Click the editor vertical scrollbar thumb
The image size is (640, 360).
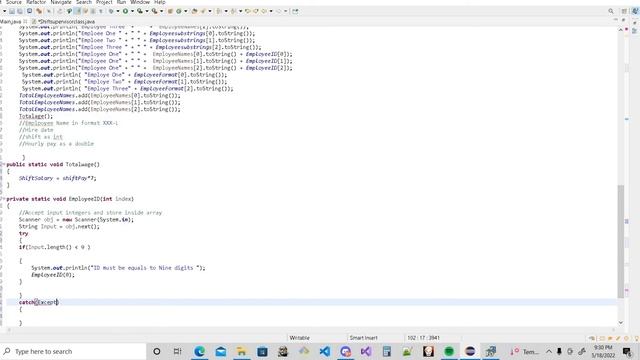(x=621, y=241)
